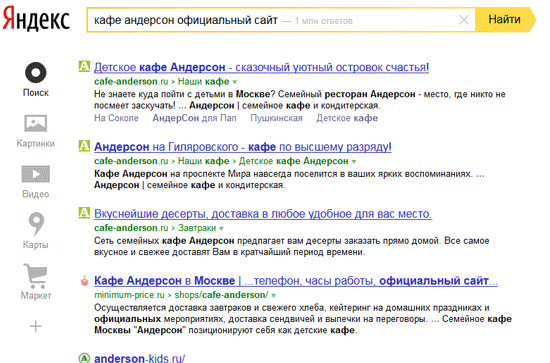
Task: Click favicon next to Детское кафе Андерсон result
Action: [84, 66]
